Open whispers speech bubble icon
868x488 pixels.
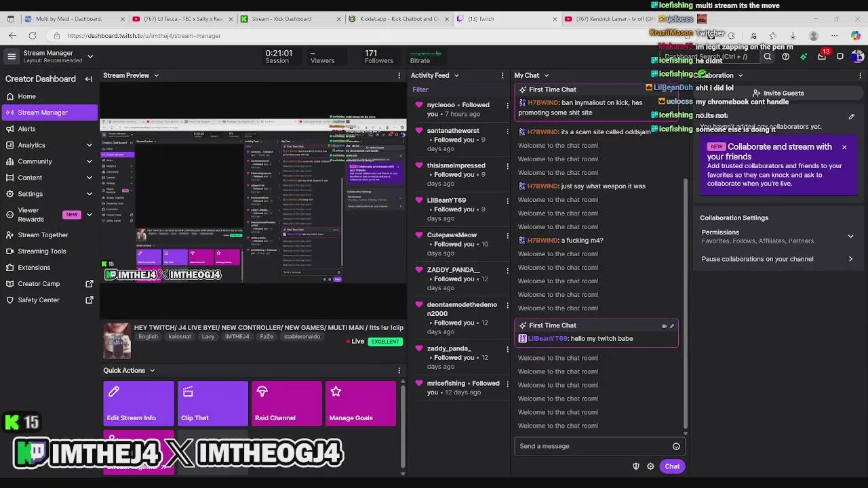[840, 57]
